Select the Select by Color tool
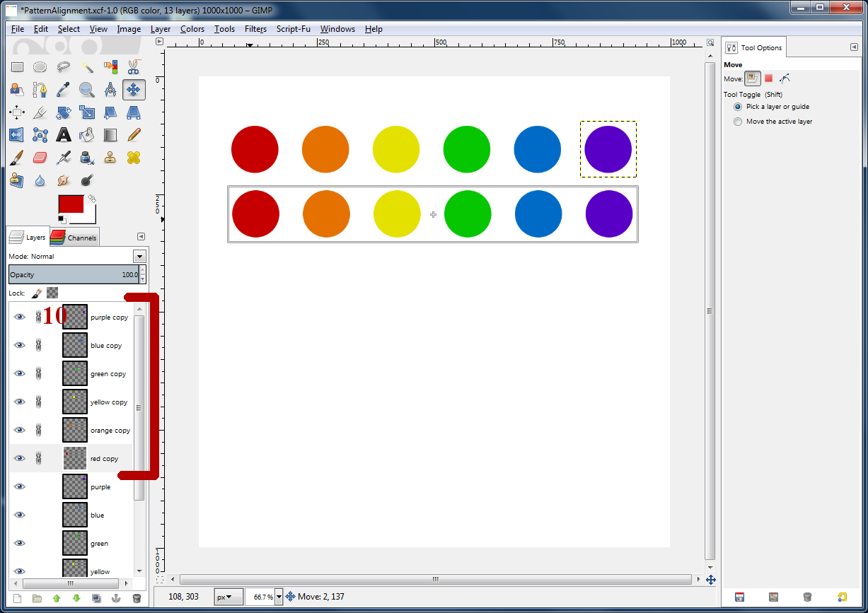This screenshot has height=613, width=868. click(110, 67)
